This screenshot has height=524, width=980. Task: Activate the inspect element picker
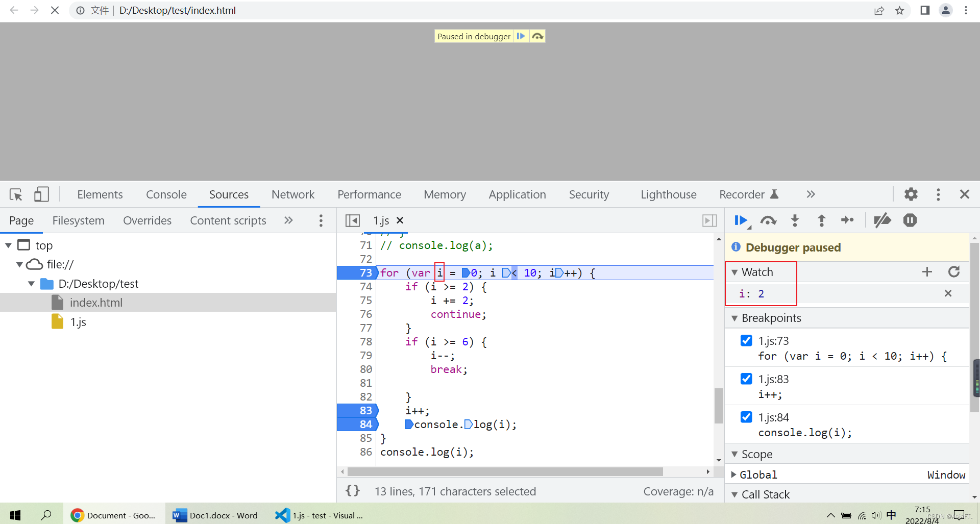point(16,194)
